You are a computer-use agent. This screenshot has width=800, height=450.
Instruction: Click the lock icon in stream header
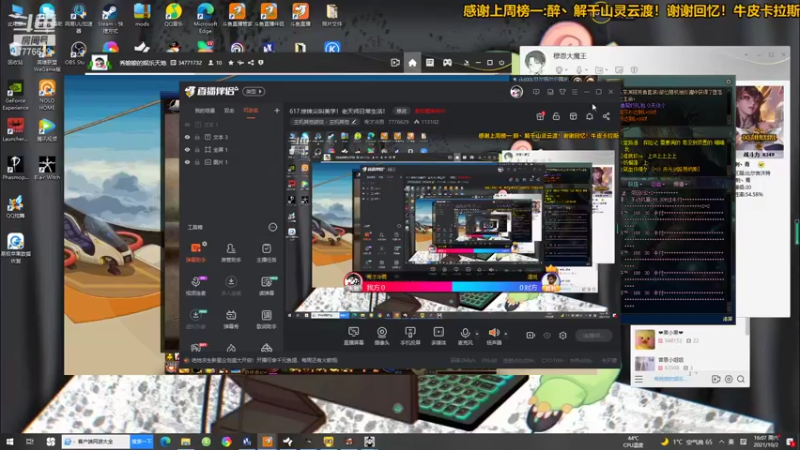[x=556, y=116]
